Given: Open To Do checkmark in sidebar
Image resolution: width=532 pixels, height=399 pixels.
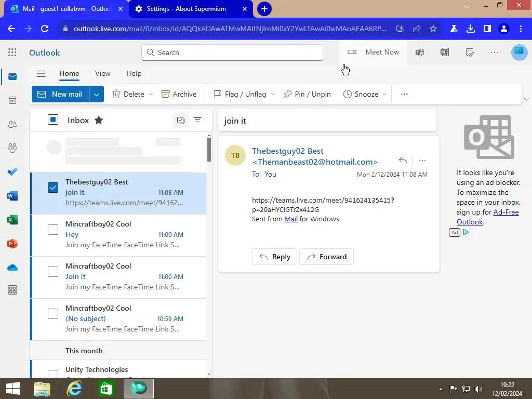Looking at the screenshot, I should pos(12,171).
